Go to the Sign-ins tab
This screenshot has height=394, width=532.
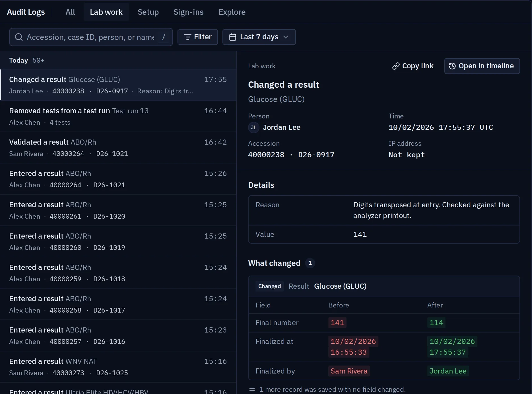point(188,12)
